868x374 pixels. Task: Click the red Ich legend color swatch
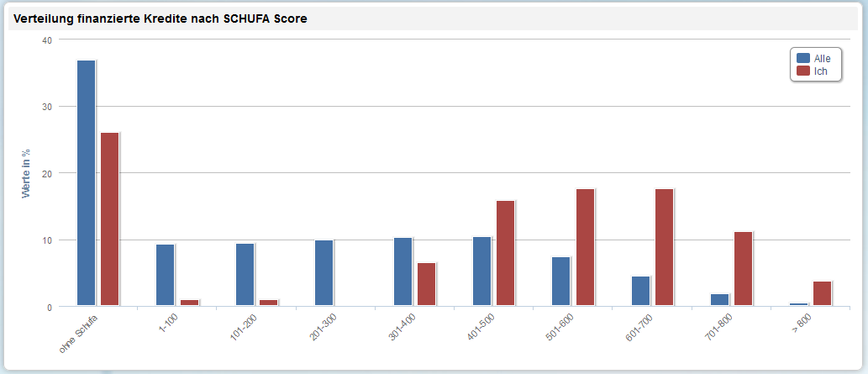tap(802, 71)
